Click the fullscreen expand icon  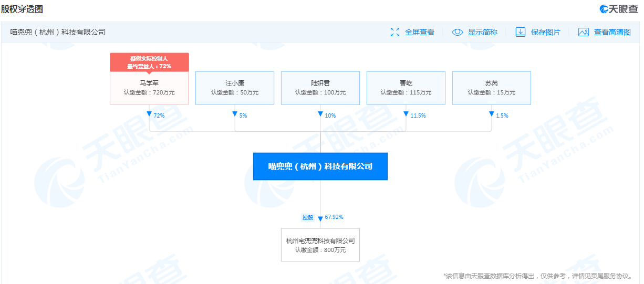[x=395, y=32]
